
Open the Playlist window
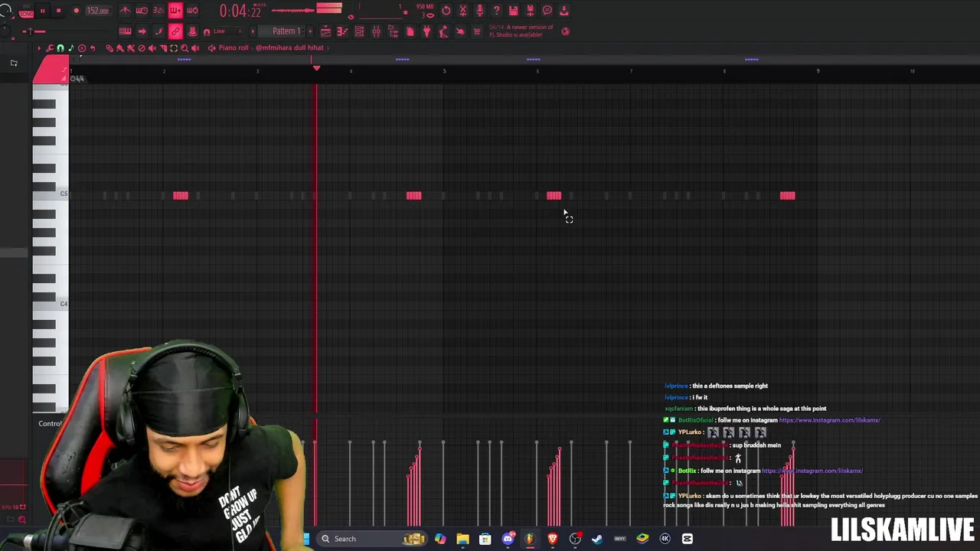pos(325,32)
